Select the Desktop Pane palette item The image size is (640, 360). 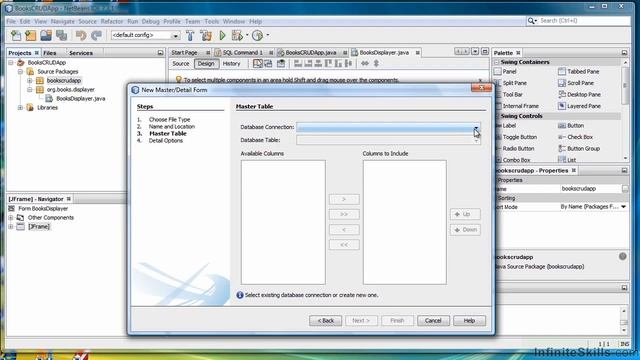point(579,94)
